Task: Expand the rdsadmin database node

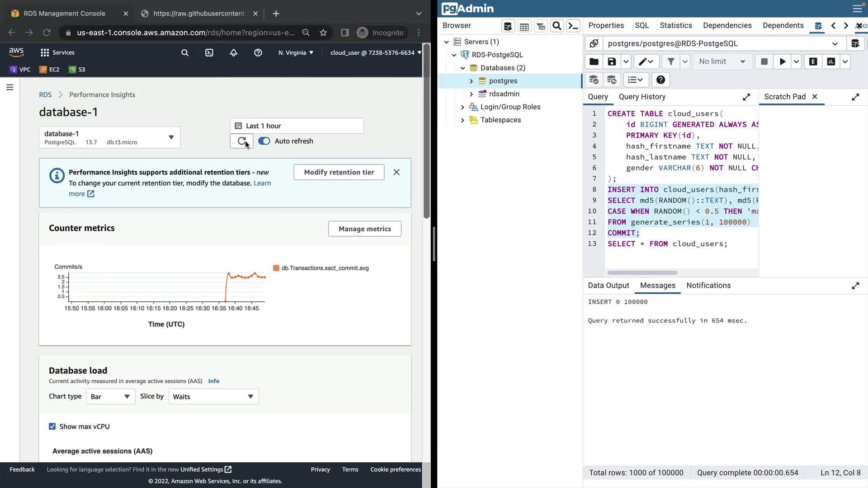Action: click(471, 94)
